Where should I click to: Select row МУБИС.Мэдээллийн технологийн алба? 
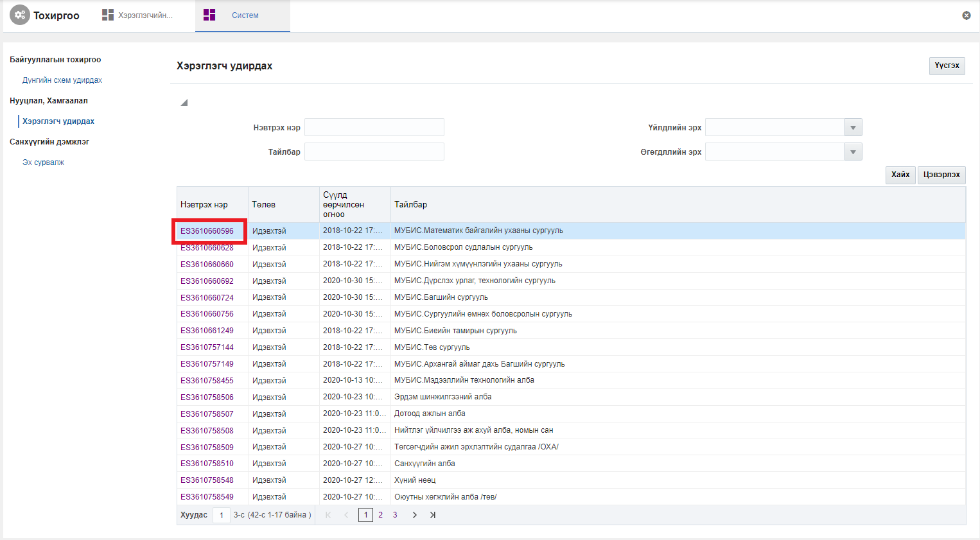click(x=571, y=381)
